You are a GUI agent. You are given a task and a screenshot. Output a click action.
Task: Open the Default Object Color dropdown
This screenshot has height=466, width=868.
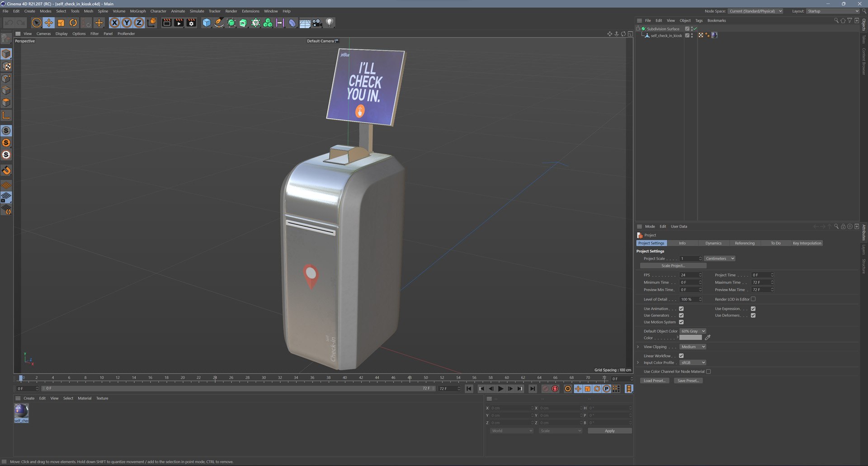coord(693,331)
